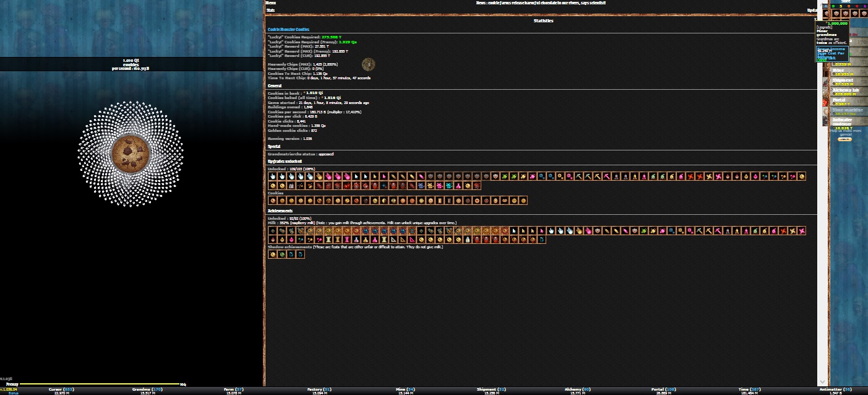Buy a Shipment from the store
868x395 pixels.
point(843,82)
